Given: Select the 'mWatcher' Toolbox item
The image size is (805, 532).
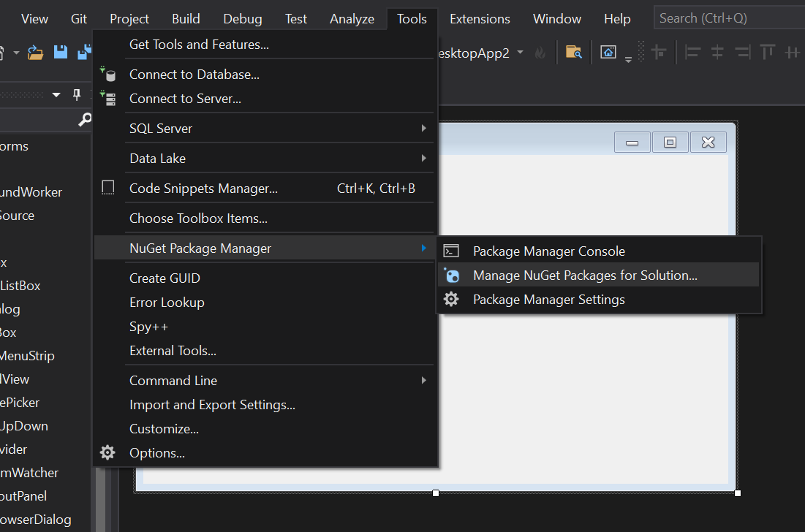Looking at the screenshot, I should (29, 473).
